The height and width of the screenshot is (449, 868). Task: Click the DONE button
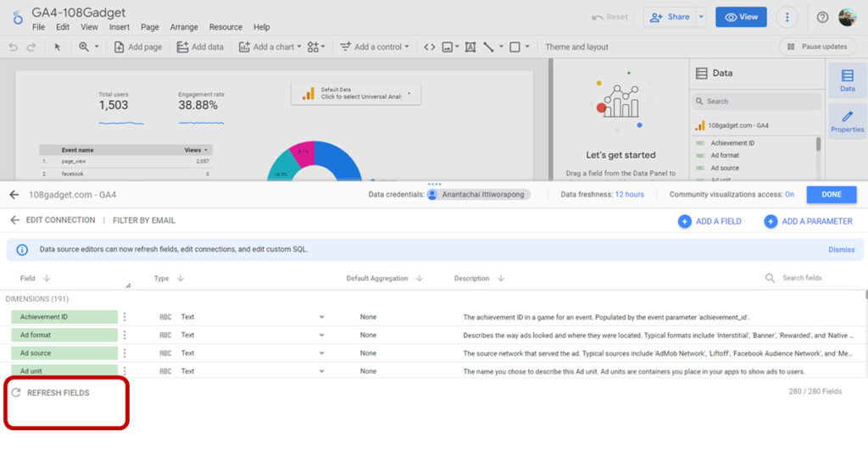click(x=832, y=195)
